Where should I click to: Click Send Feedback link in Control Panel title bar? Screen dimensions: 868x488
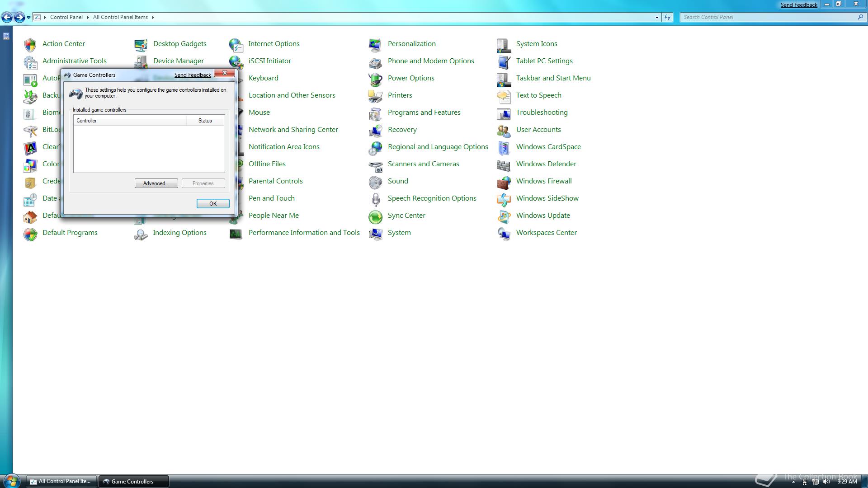(x=799, y=5)
